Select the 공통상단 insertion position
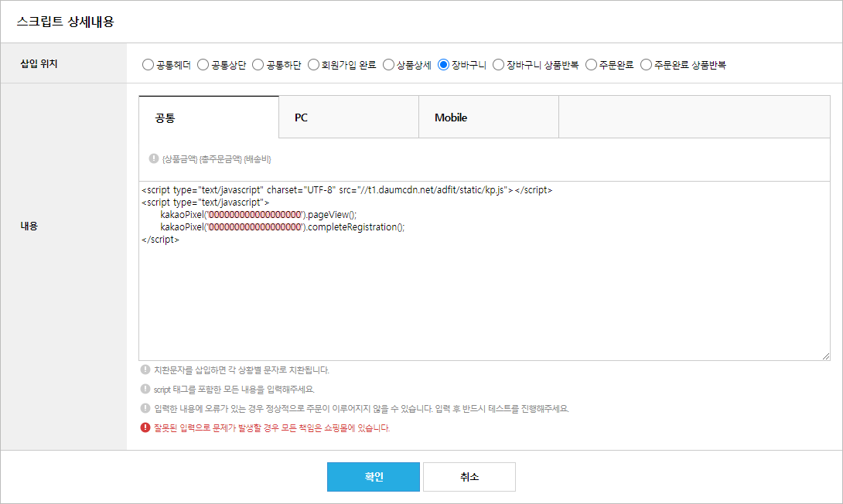843x504 pixels. (203, 65)
